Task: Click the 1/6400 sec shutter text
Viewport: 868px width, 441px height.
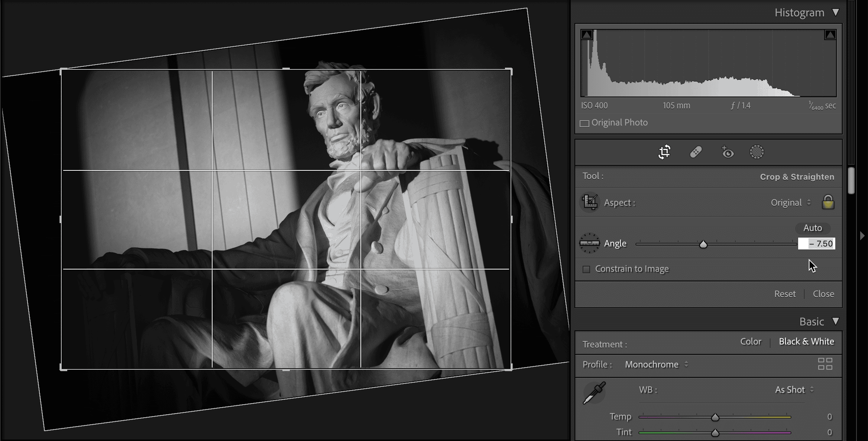Action: 822,106
